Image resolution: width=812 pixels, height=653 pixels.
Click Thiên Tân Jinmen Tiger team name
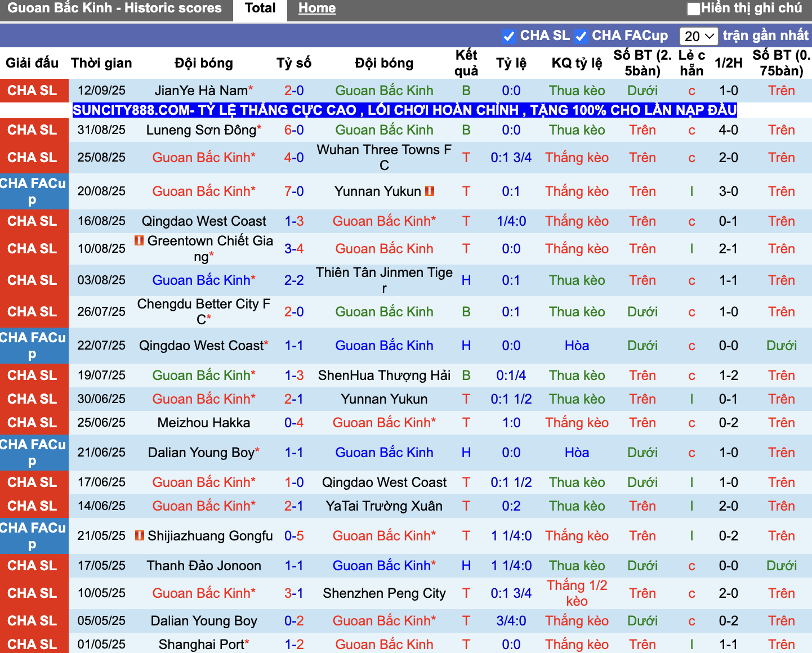click(384, 280)
